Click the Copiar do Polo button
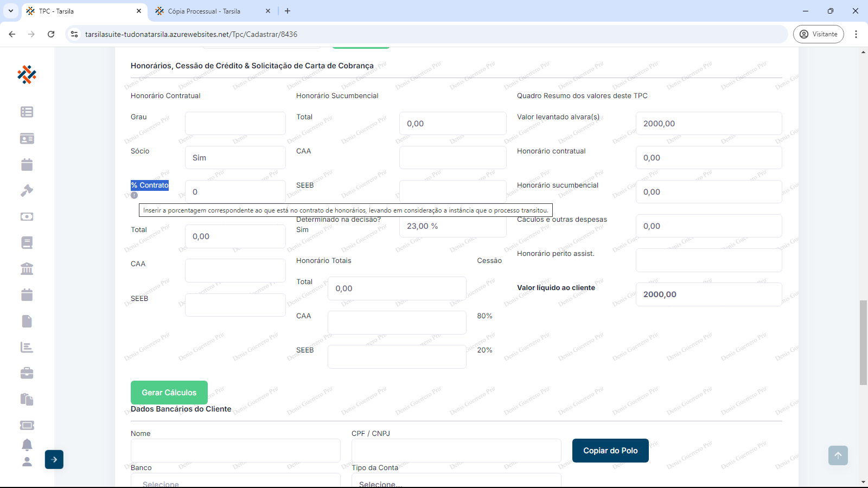Screen dimensions: 868x488 [610, 451]
